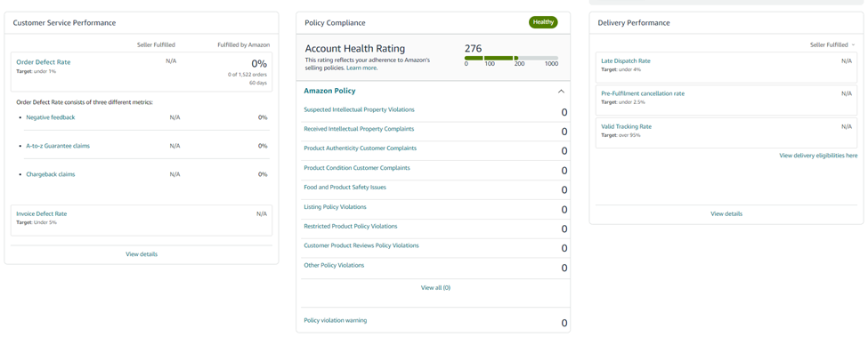The height and width of the screenshot is (337, 868).
Task: Click View details under Delivery Performance
Action: [726, 213]
